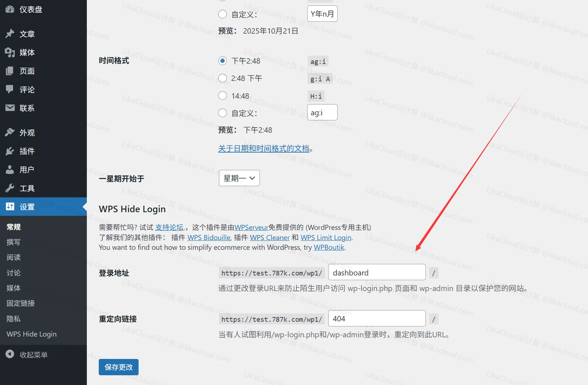Click the 页面 pages icon
The image size is (588, 385).
pyautogui.click(x=10, y=71)
